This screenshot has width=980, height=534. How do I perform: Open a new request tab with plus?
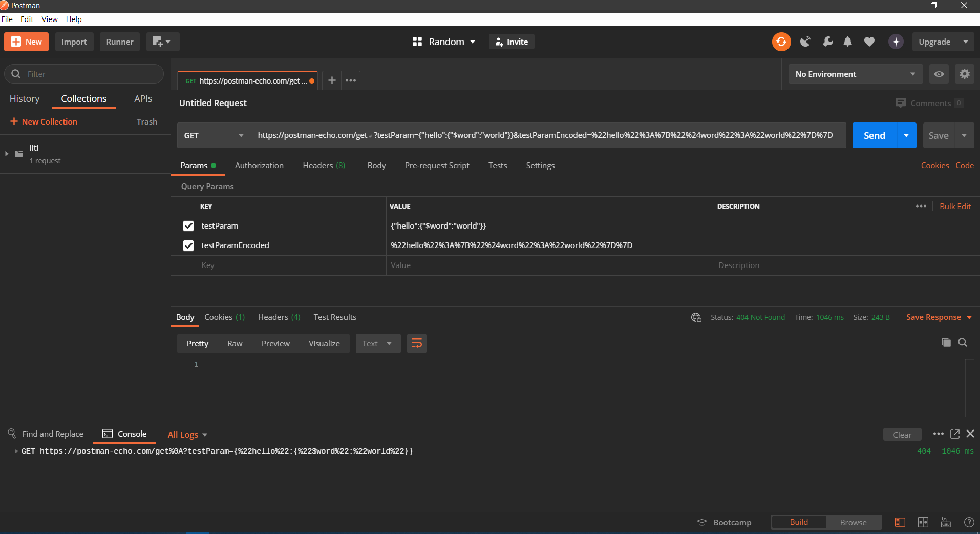tap(332, 80)
